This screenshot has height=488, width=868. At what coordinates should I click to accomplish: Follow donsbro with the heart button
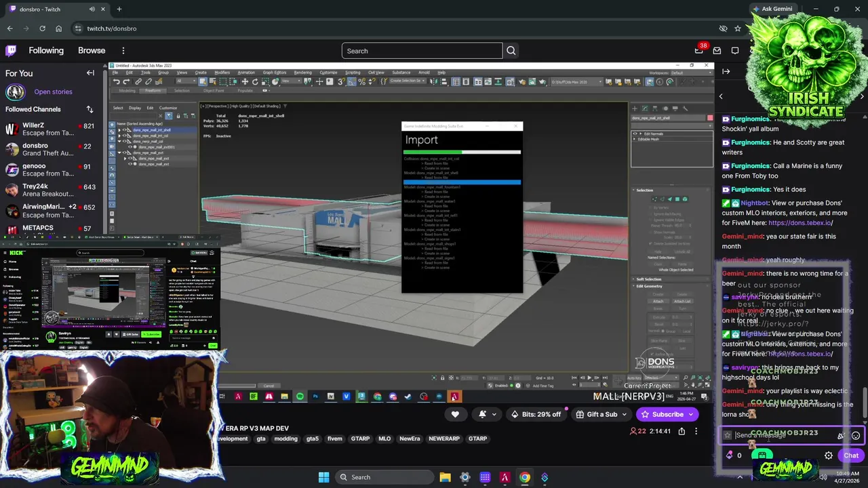pos(455,414)
